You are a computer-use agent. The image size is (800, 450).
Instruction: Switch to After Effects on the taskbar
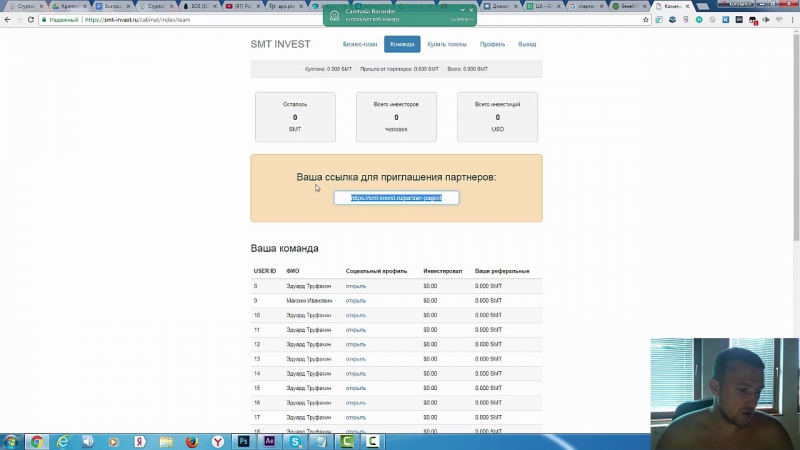(269, 441)
